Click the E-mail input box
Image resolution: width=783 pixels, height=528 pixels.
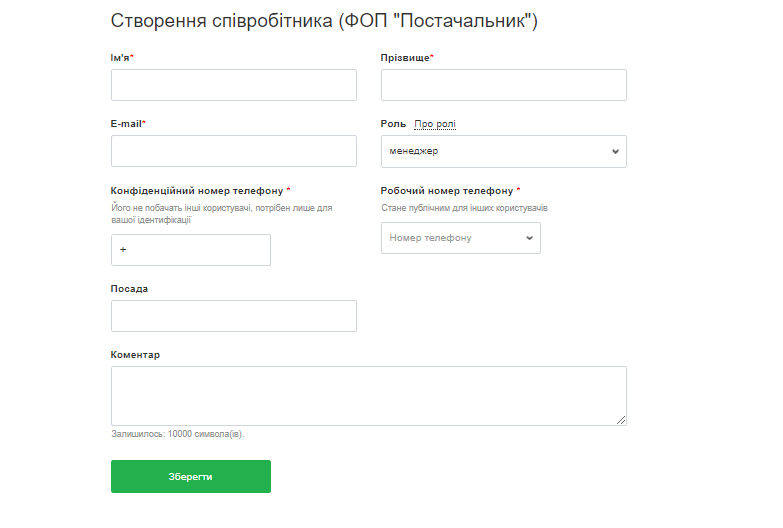coord(233,151)
